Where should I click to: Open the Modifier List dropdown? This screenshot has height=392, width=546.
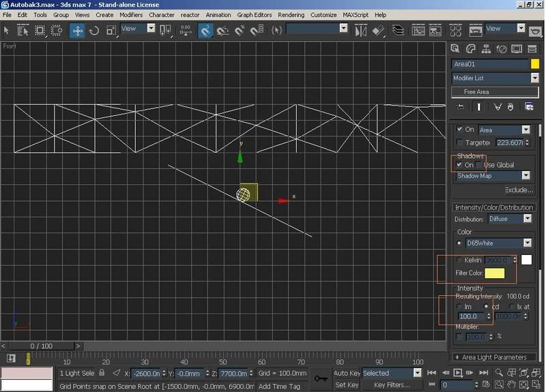click(495, 78)
